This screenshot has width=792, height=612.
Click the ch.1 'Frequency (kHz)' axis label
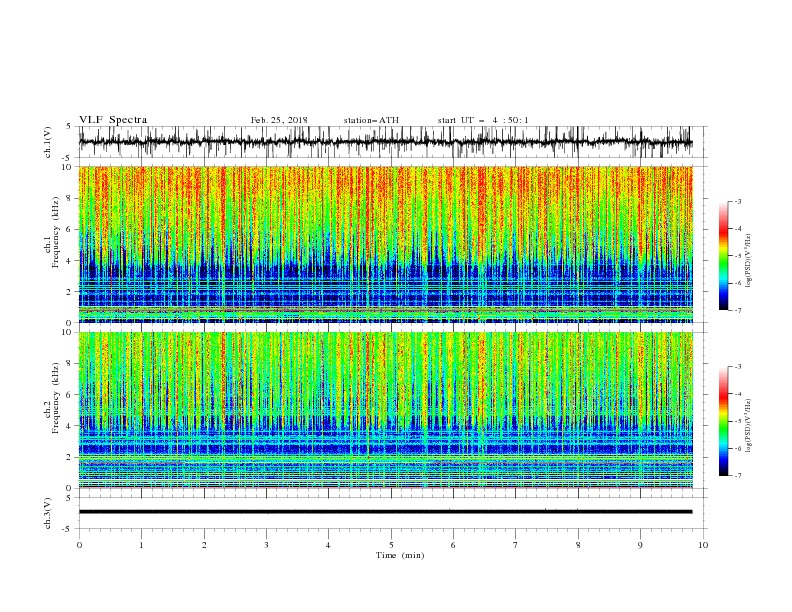point(56,232)
